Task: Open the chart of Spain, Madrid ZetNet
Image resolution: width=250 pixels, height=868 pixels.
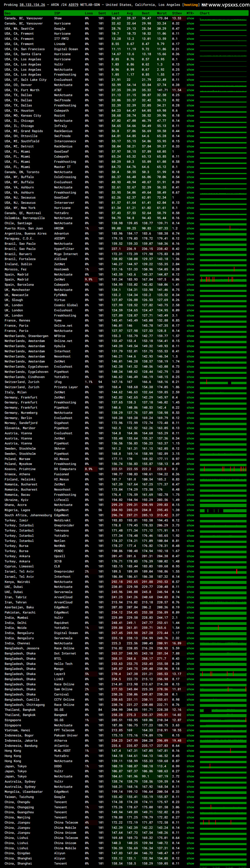Action: click(223, 279)
